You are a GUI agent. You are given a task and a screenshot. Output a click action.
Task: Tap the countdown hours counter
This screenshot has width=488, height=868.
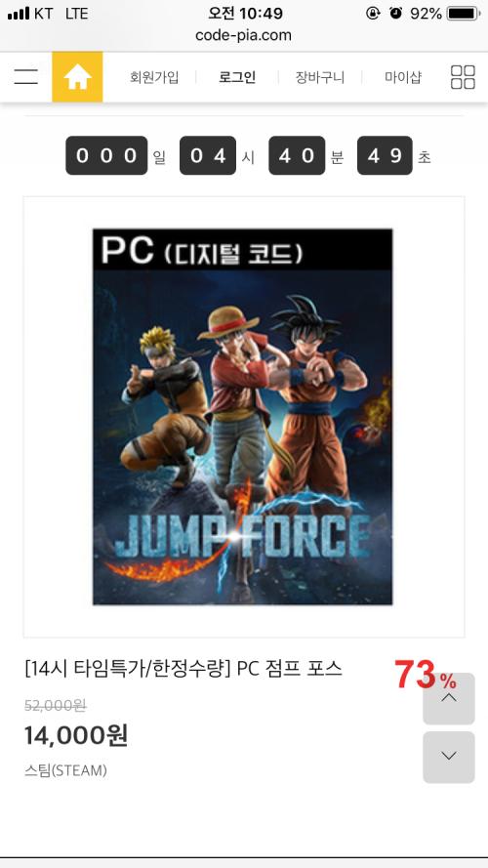pos(208,155)
